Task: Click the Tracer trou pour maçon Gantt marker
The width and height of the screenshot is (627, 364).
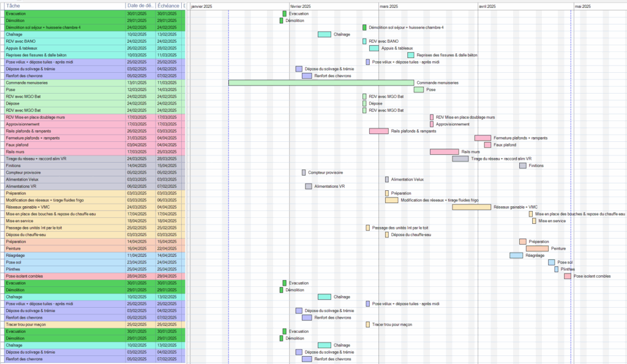Action: click(368, 324)
